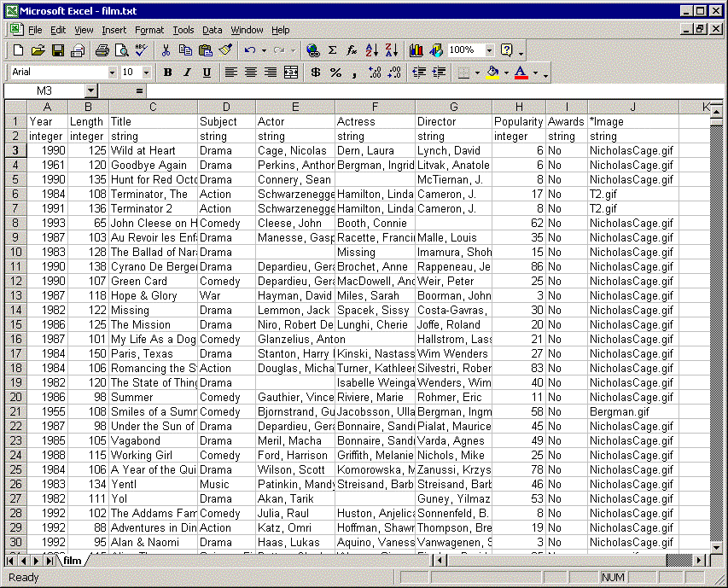Apply the red Font Color A
The image size is (728, 588).
pyautogui.click(x=521, y=73)
